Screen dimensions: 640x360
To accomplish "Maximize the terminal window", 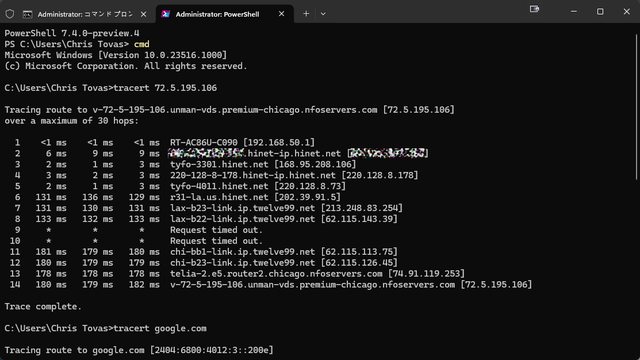I will [x=600, y=12].
